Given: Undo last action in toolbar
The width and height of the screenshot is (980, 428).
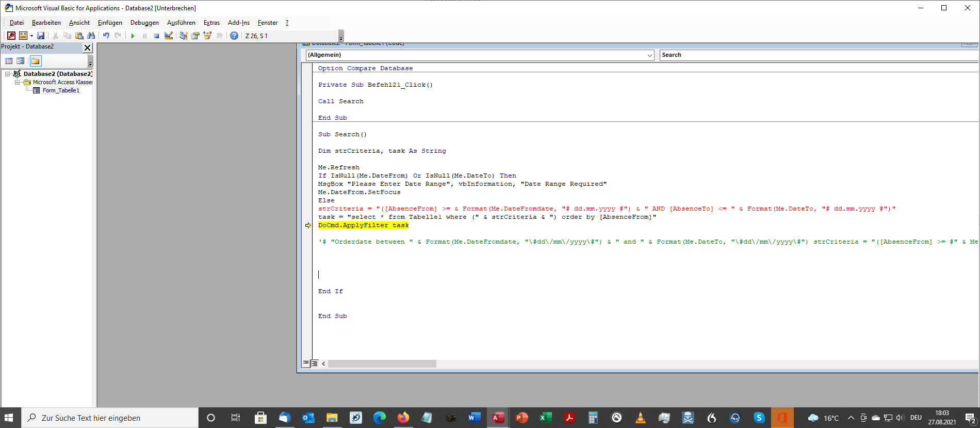Looking at the screenshot, I should (x=106, y=36).
